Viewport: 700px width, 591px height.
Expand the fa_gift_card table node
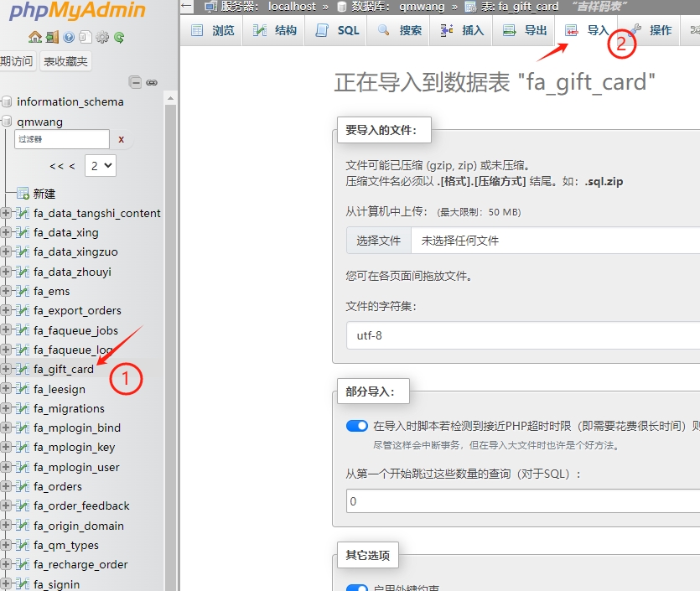click(x=6, y=369)
